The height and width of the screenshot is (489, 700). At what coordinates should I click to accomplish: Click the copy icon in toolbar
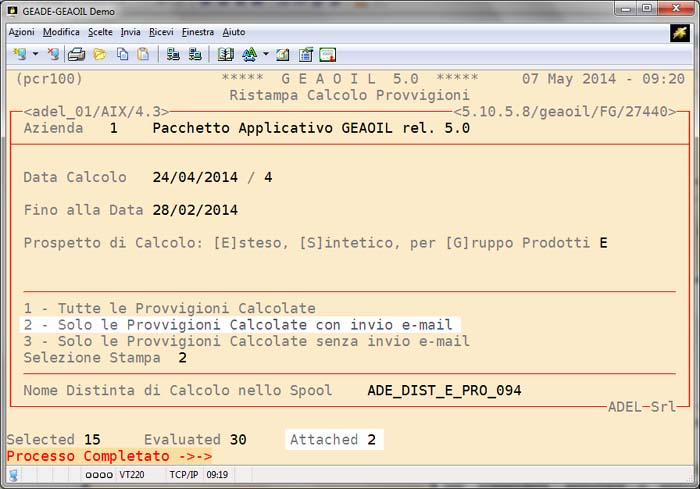121,54
